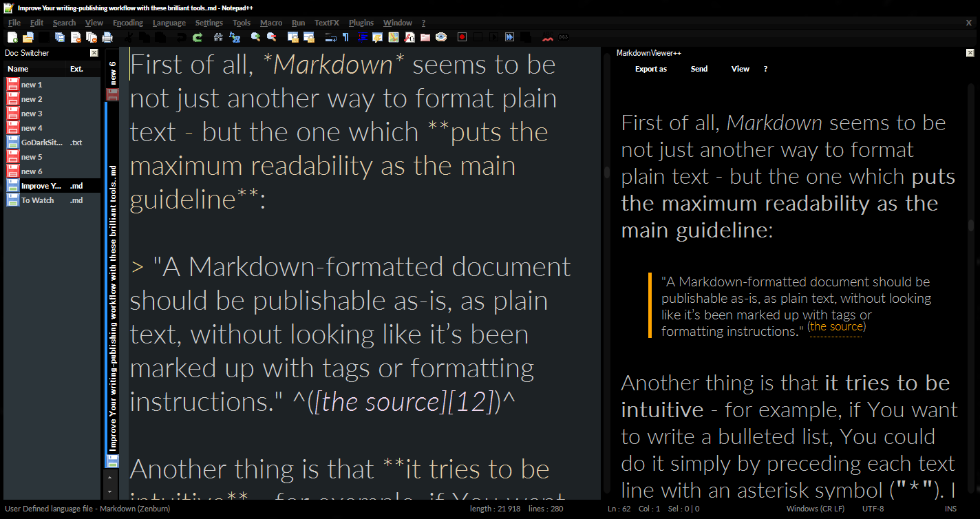Select the Cut toolbar icon
Viewport: 980px width, 519px height.
coord(130,36)
